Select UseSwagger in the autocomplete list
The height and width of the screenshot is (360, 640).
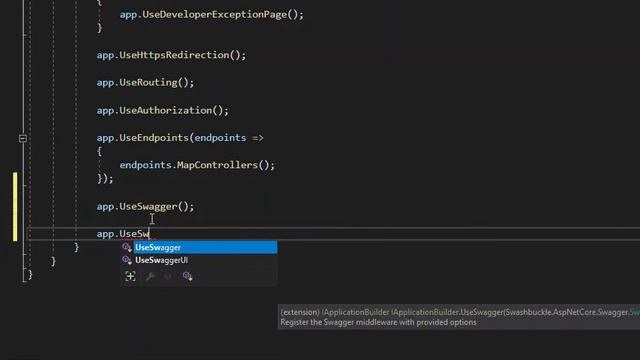(x=205, y=247)
